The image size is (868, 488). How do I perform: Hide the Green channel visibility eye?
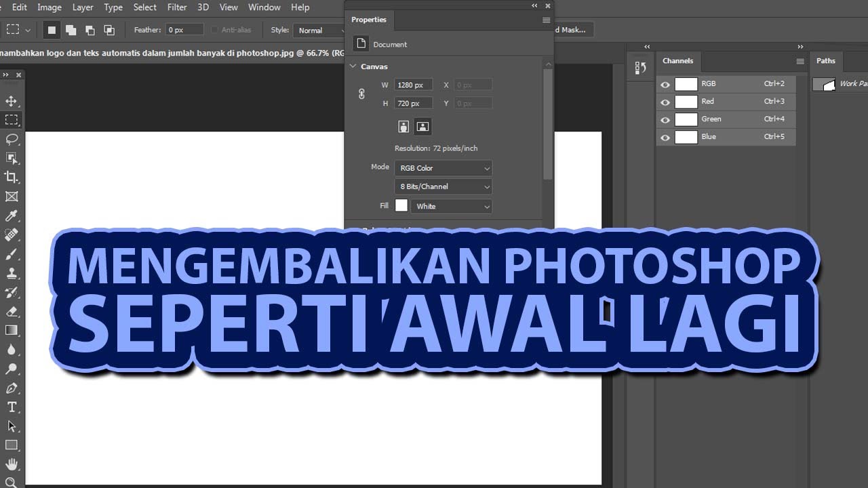click(x=665, y=119)
